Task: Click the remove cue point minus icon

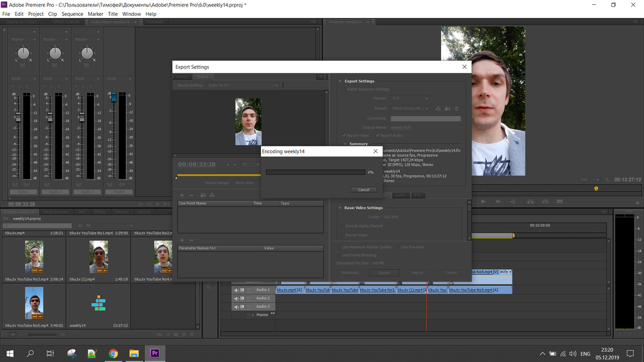Action: pyautogui.click(x=192, y=195)
